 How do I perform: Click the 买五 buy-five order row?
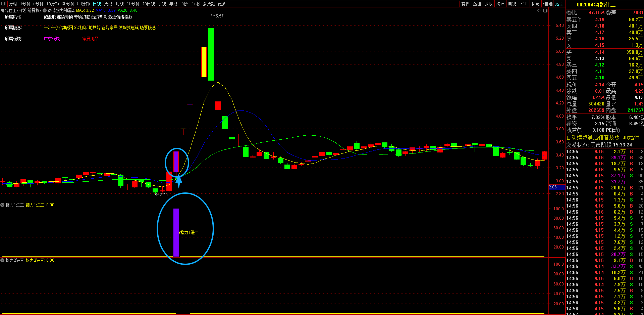point(605,78)
